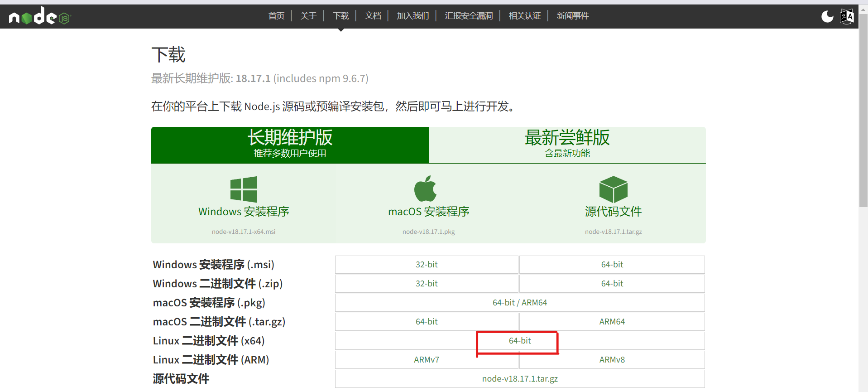The image size is (868, 392).
Task: Download macOS .tar.gz binary ARM64
Action: (x=612, y=322)
